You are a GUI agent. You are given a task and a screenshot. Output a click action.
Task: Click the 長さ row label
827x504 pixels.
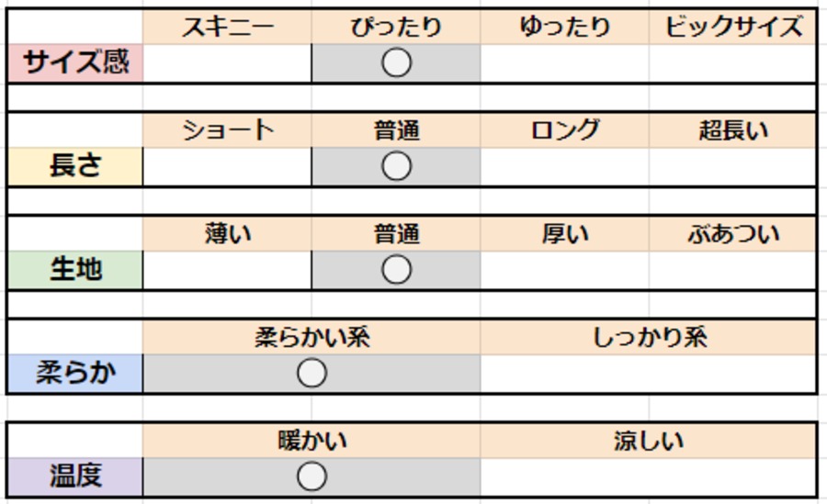coord(75,166)
